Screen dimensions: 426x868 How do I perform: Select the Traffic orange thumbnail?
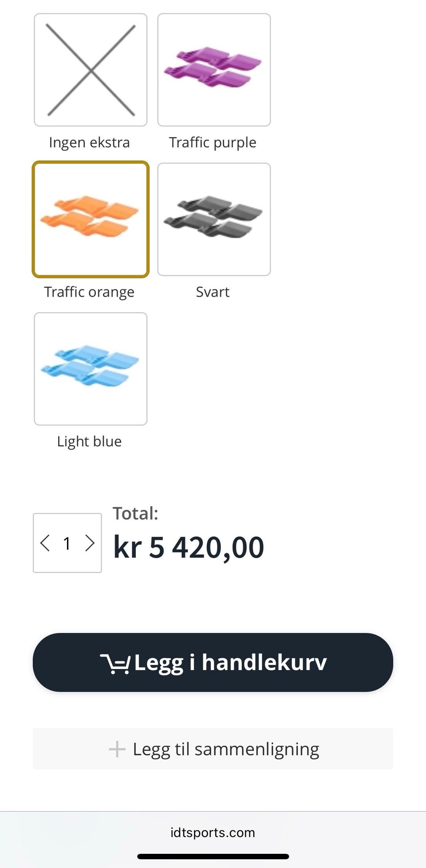(x=91, y=219)
